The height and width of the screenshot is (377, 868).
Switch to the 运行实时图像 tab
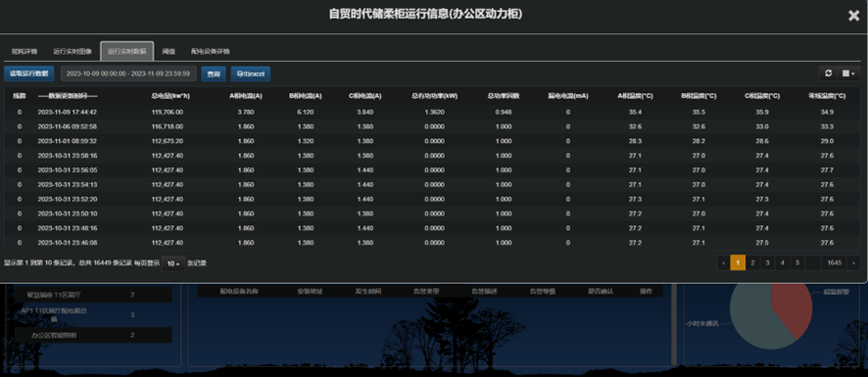72,51
